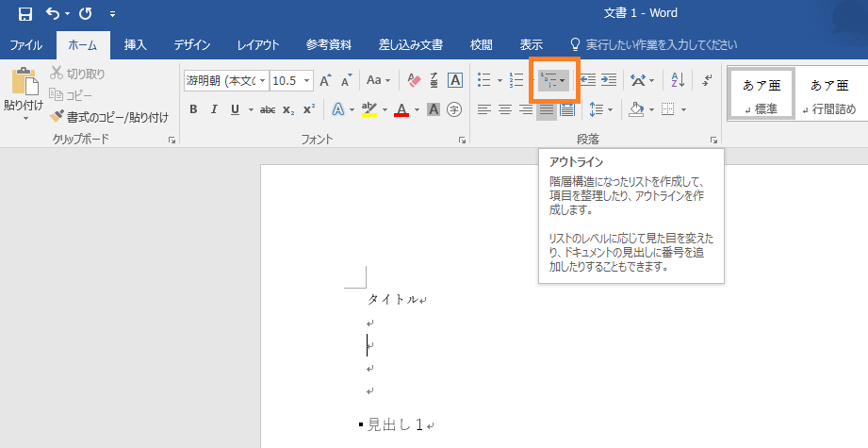Screen dimensions: 868x448
Task: Align text left
Action: tap(484, 109)
